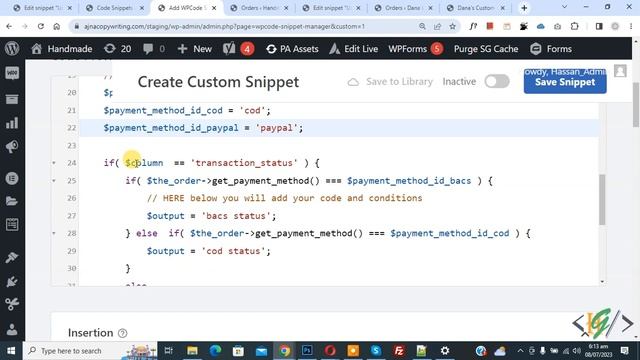Open Appearance paintbrush sidebar icon
The height and width of the screenshot is (360, 640).
[x=12, y=258]
